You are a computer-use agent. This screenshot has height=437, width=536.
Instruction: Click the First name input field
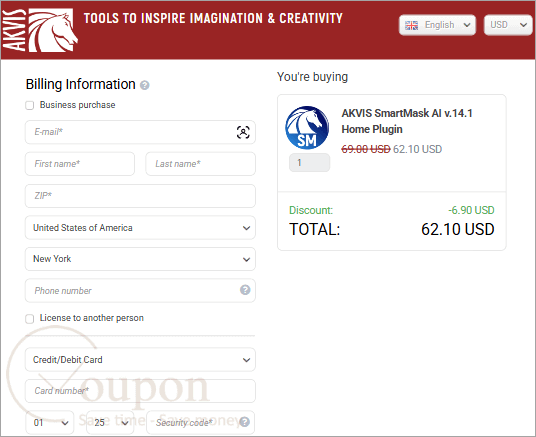(80, 164)
